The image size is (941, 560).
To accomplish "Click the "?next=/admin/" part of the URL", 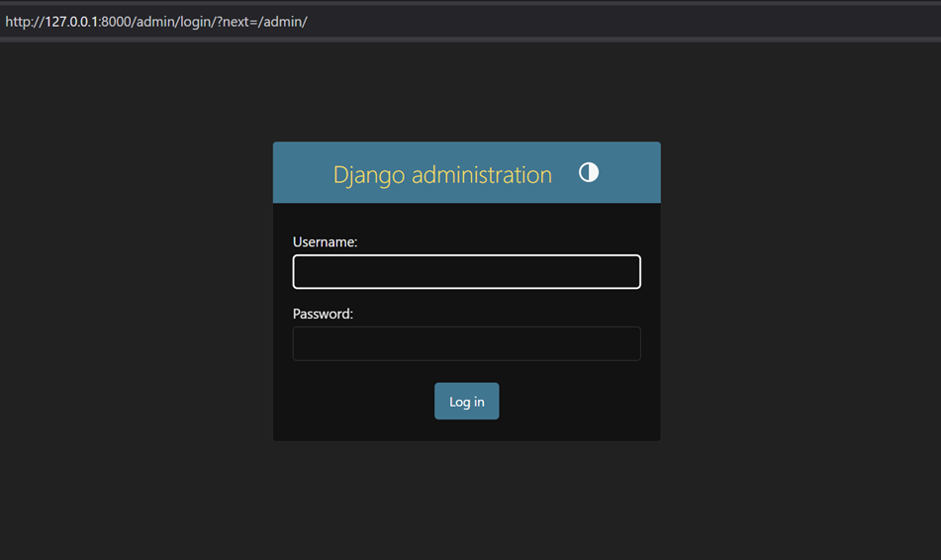I will coord(262,22).
